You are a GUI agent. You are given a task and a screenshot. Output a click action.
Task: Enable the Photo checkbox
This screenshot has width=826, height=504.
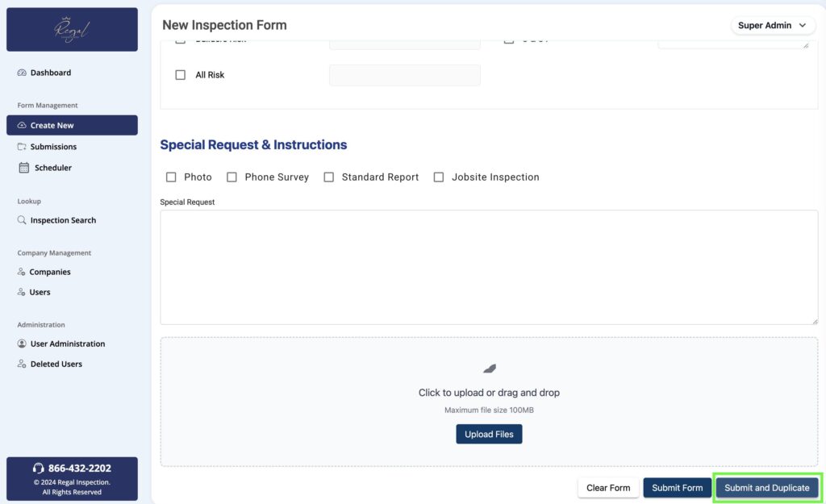point(171,177)
